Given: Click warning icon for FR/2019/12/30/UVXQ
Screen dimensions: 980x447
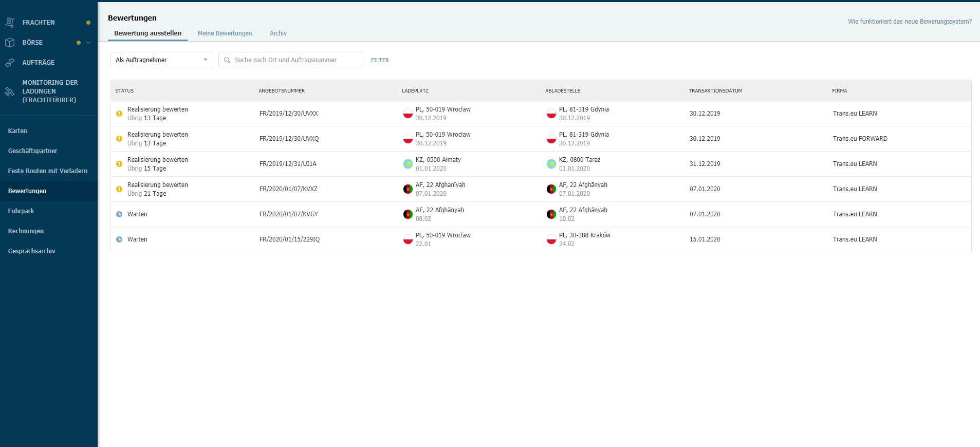Looking at the screenshot, I should [x=119, y=139].
